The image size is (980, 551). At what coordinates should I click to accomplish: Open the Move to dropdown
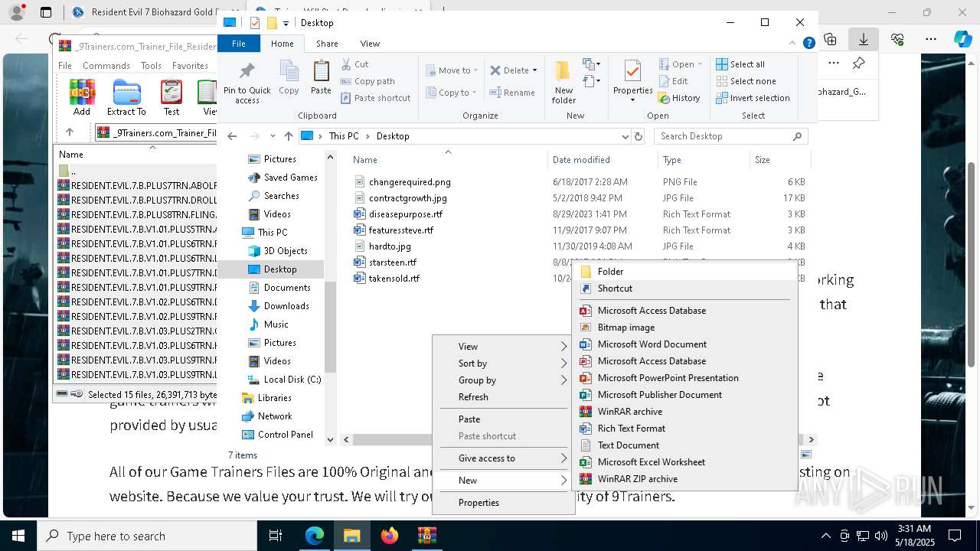452,70
